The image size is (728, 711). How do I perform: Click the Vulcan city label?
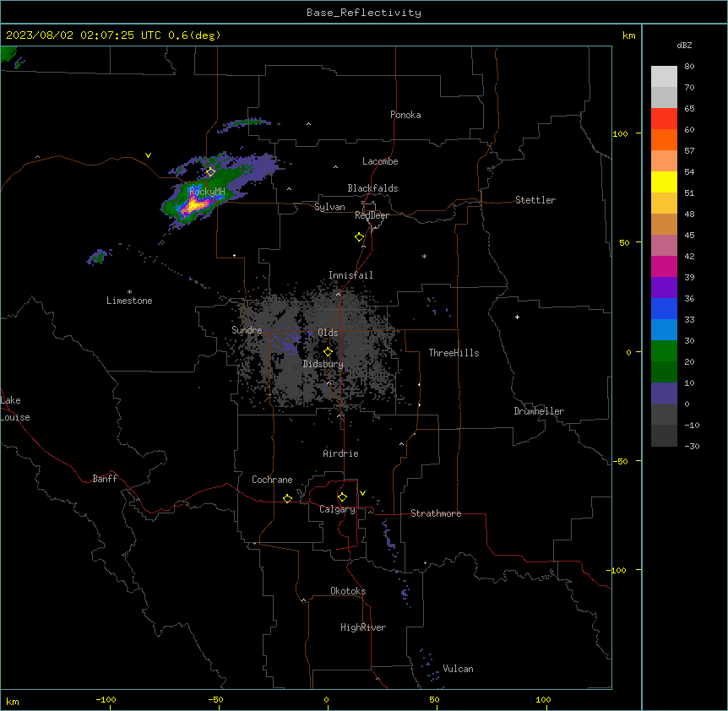pos(458,669)
